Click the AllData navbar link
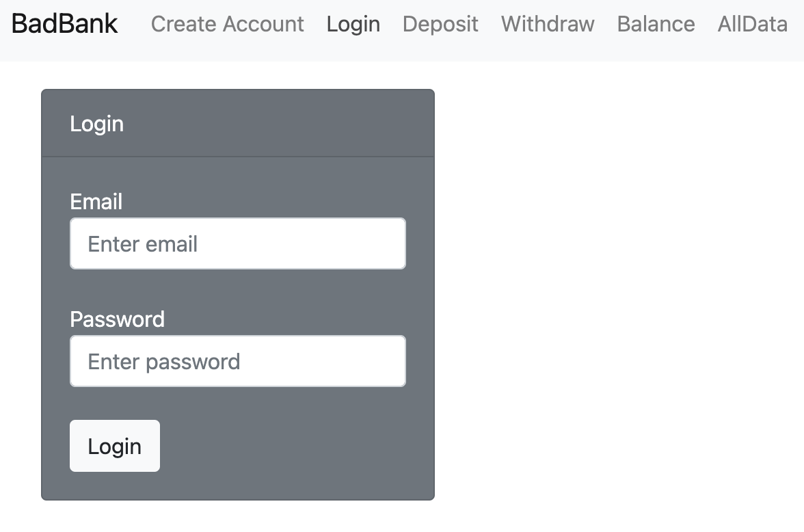804x532 pixels. click(x=752, y=24)
